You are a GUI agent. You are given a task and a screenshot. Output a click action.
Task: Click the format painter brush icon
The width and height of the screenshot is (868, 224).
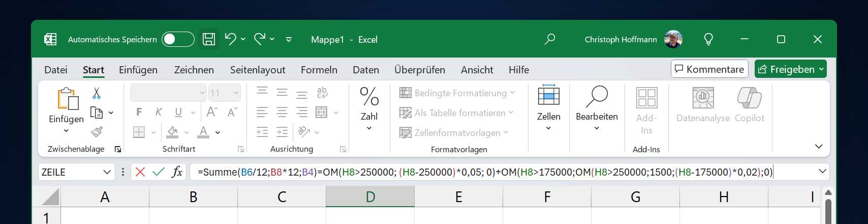coord(97,132)
